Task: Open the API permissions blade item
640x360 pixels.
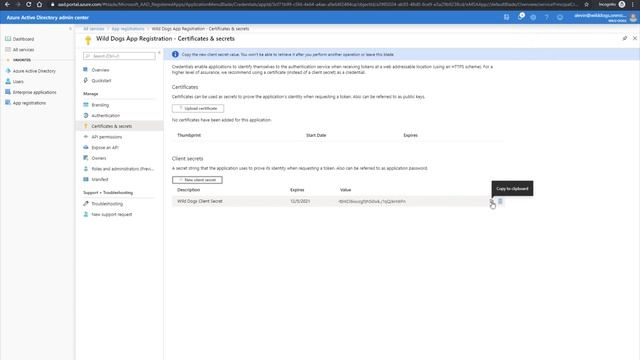Action: click(107, 137)
